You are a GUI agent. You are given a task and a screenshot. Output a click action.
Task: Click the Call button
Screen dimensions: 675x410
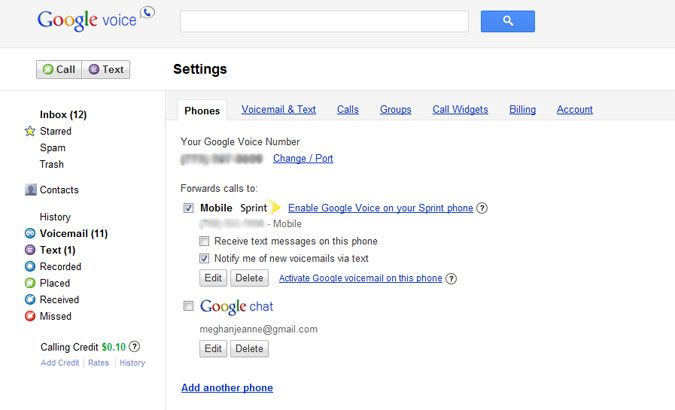[x=59, y=70]
